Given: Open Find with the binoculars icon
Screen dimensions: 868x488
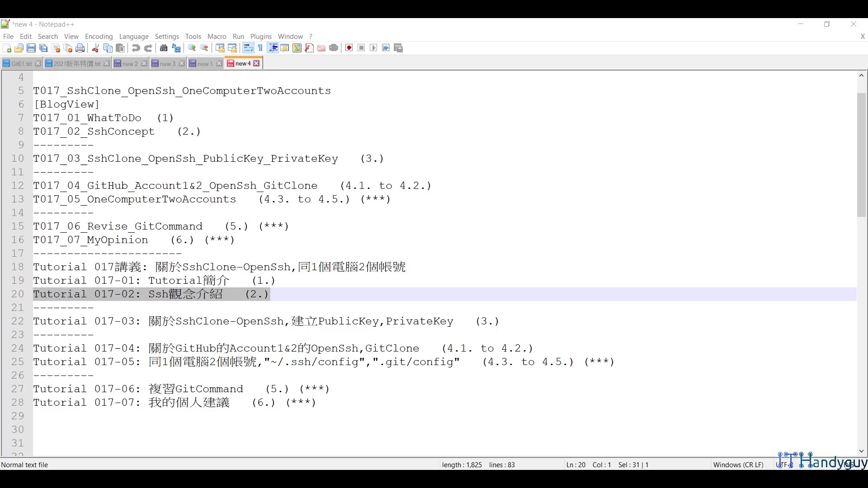Looking at the screenshot, I should pyautogui.click(x=164, y=48).
